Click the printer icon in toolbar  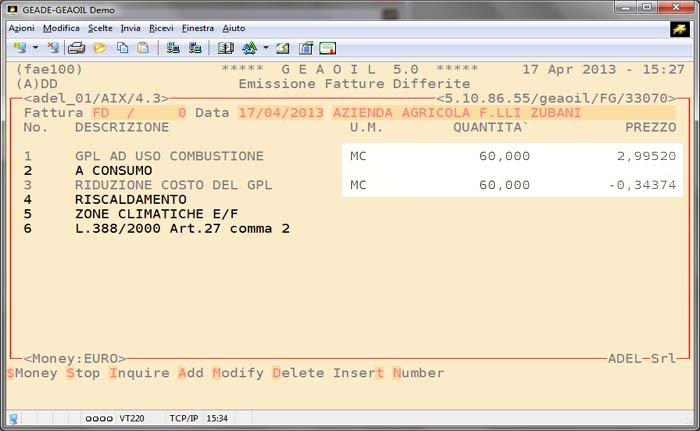click(x=76, y=48)
